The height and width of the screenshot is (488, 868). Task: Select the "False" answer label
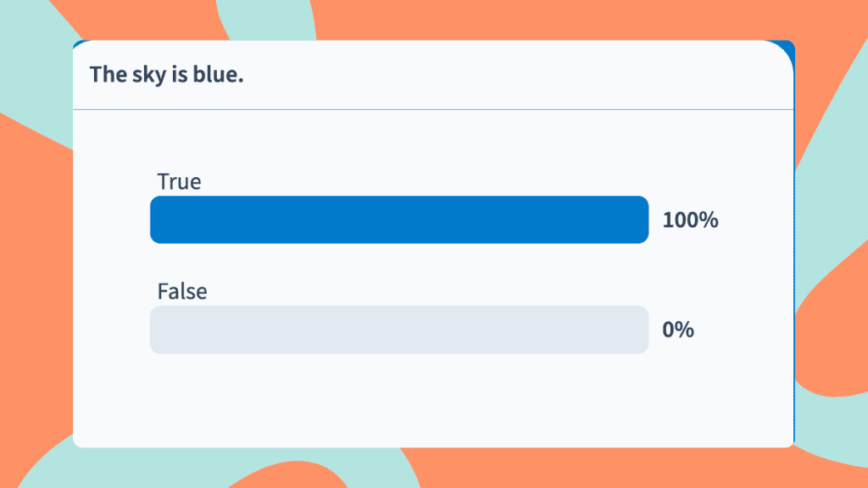pyautogui.click(x=182, y=291)
